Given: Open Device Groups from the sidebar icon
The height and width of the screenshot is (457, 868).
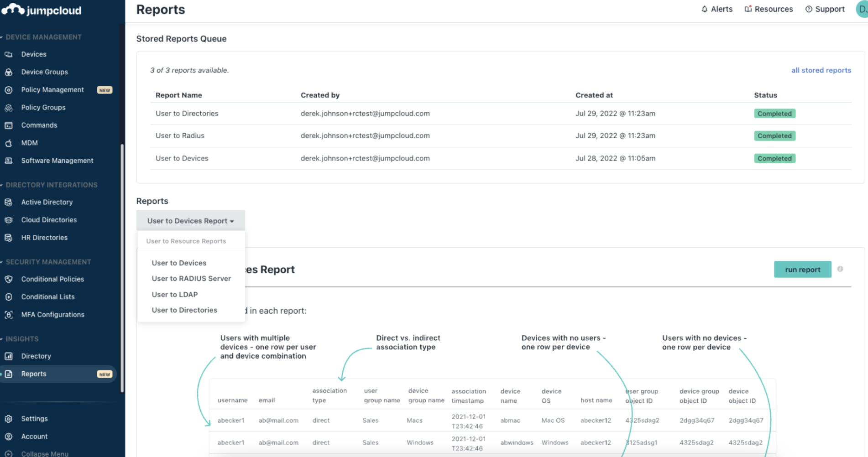Looking at the screenshot, I should [x=9, y=72].
